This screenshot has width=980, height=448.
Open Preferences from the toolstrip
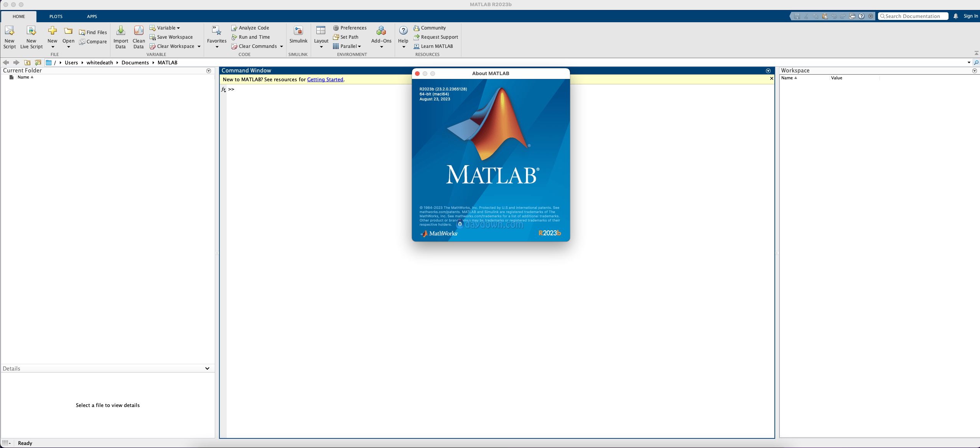pos(350,28)
